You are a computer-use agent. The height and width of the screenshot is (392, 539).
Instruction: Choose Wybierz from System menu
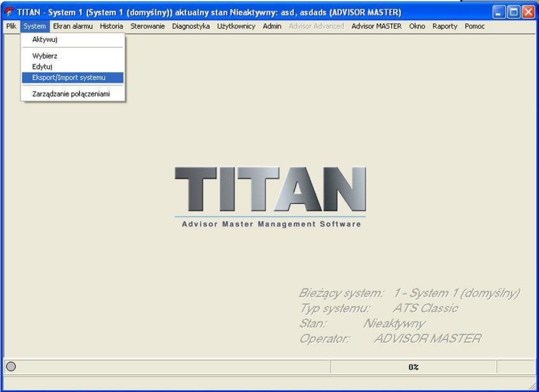coord(73,55)
